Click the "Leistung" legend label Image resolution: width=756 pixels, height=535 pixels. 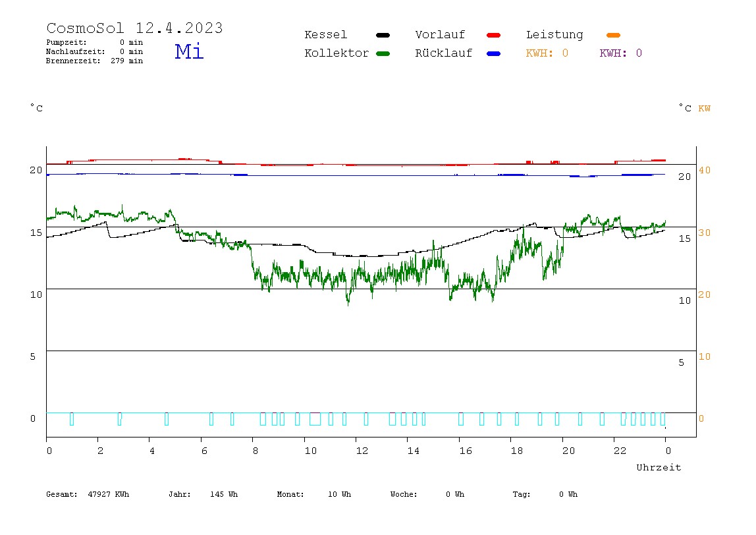click(554, 35)
